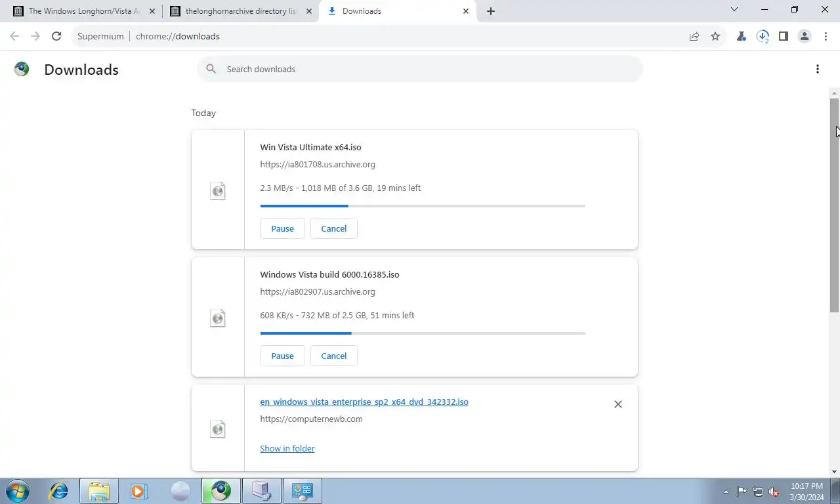
Task: Open the Downloads page more actions menu
Action: coord(818,69)
